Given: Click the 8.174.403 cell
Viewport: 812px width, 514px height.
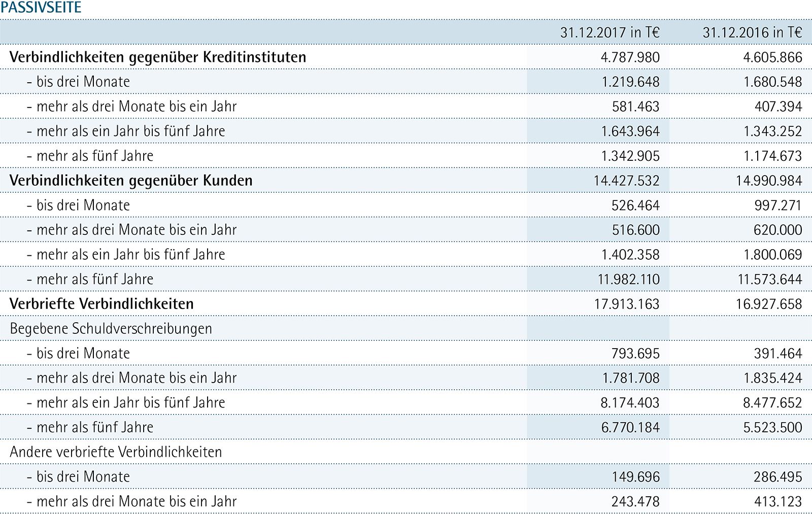Looking at the screenshot, I should [x=630, y=403].
